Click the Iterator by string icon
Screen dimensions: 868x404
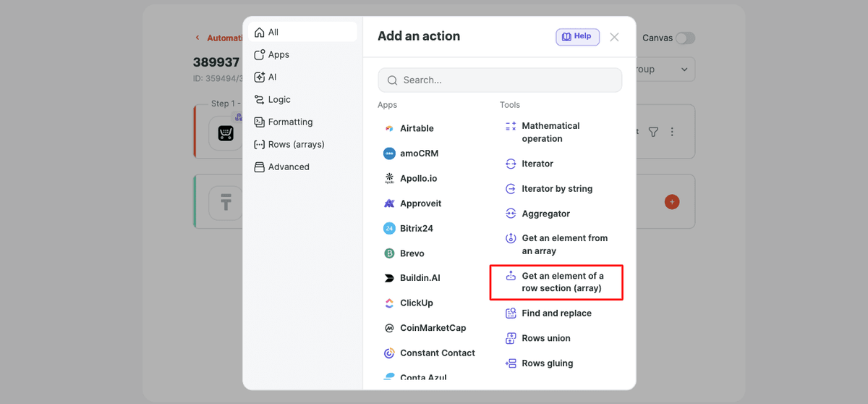511,188
